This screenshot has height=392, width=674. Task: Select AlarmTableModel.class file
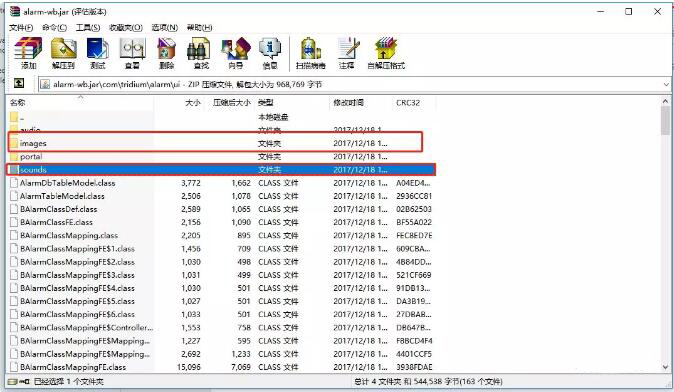point(221,196)
